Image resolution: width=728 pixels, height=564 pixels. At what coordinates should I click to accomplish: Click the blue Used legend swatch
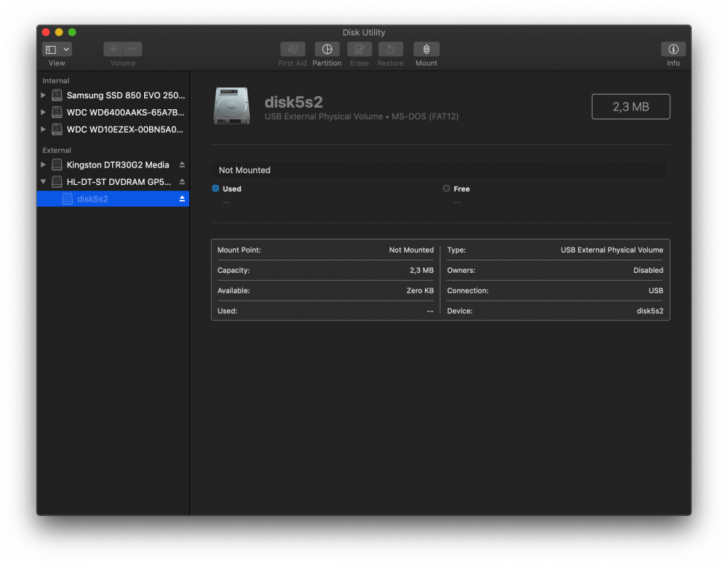click(x=215, y=188)
